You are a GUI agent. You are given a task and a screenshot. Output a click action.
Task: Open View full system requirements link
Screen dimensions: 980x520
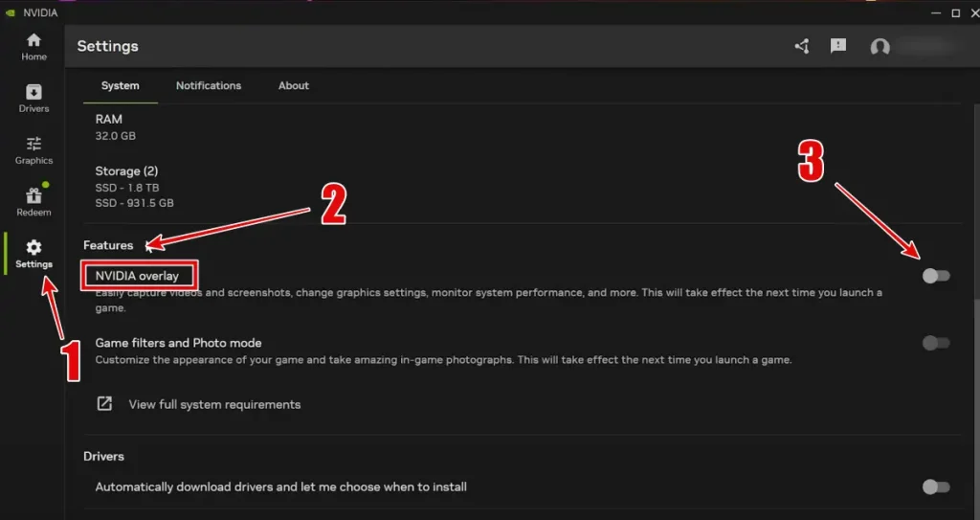tap(214, 405)
